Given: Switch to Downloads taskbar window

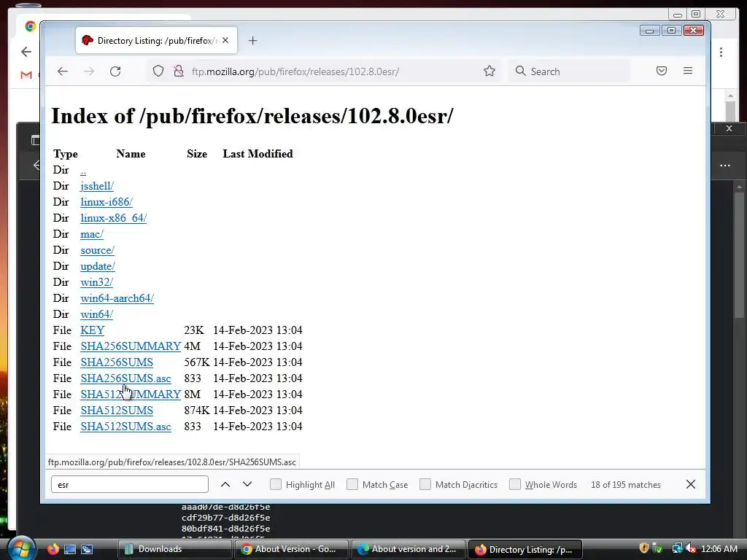Looking at the screenshot, I should [174, 549].
